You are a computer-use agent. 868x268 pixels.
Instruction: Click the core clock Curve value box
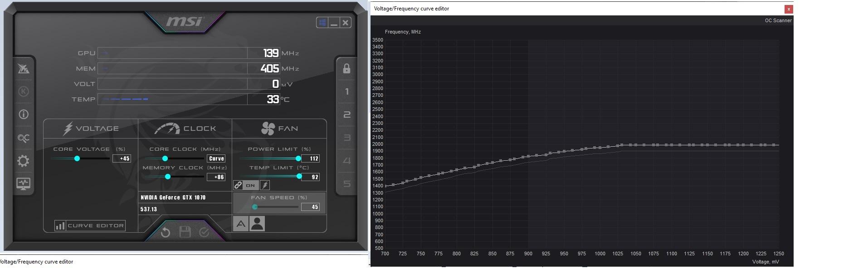tap(216, 158)
